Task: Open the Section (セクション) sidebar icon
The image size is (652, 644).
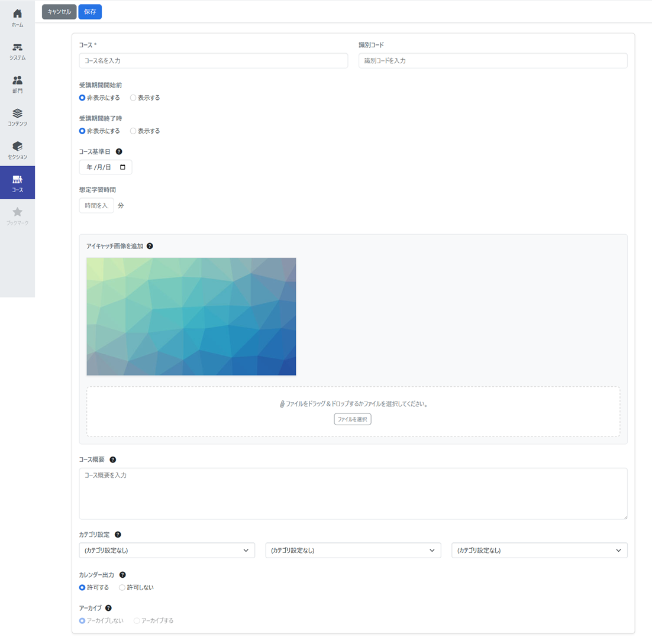Action: pos(17,146)
